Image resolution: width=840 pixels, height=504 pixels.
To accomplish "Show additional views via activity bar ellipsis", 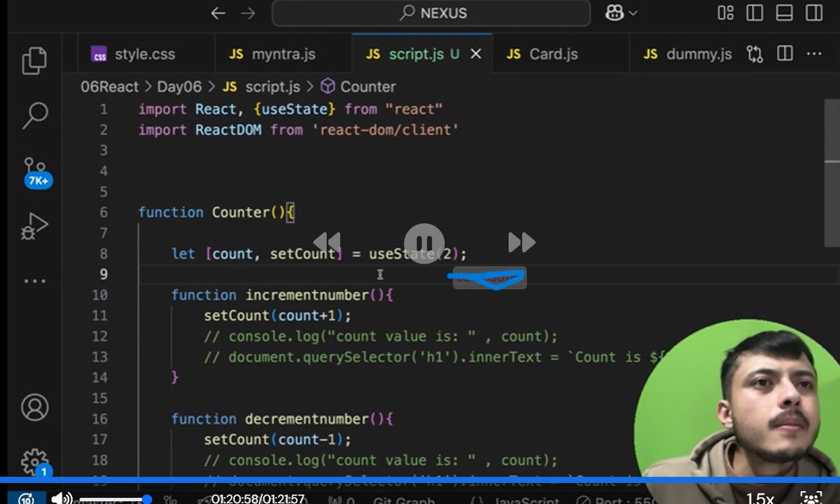I will coord(34,281).
